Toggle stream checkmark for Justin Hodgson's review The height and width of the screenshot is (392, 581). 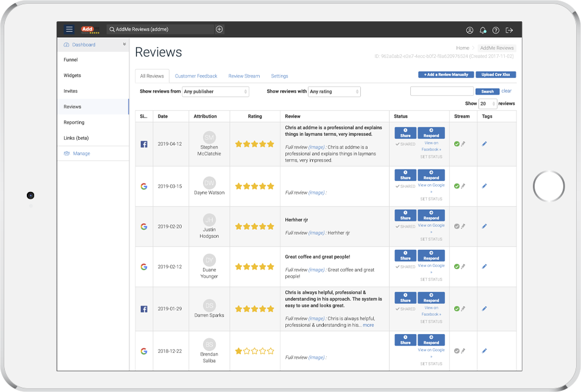(x=457, y=226)
